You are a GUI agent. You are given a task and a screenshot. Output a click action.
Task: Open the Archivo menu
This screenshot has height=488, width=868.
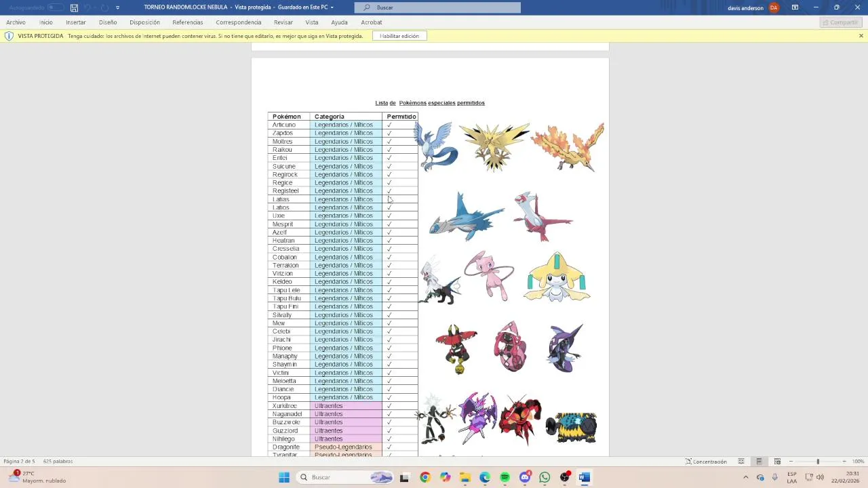click(x=16, y=22)
